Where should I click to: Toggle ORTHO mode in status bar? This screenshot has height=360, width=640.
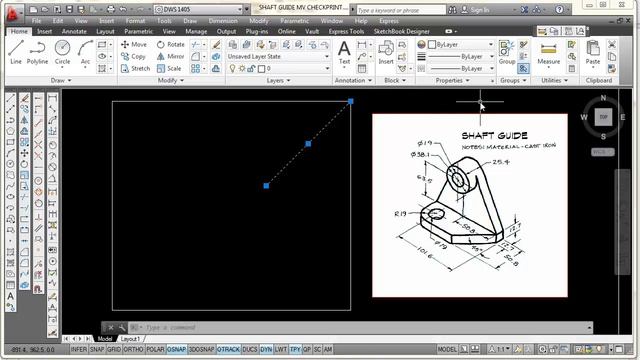click(133, 349)
